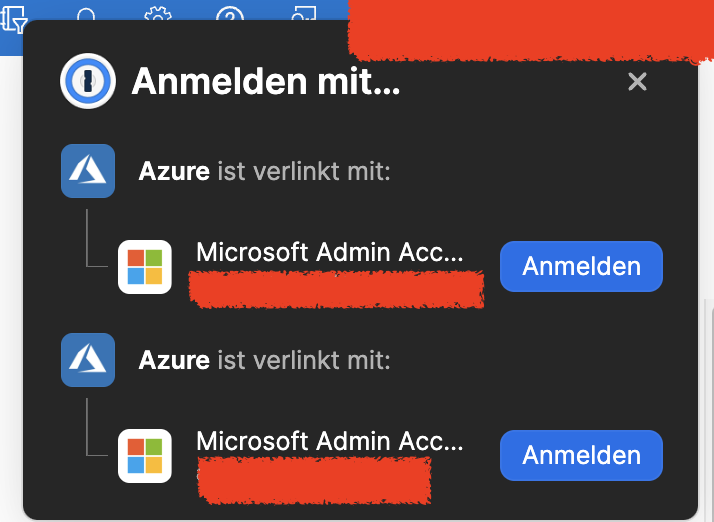Open the directory filter icon in top bar
The image size is (714, 522).
tap(17, 14)
